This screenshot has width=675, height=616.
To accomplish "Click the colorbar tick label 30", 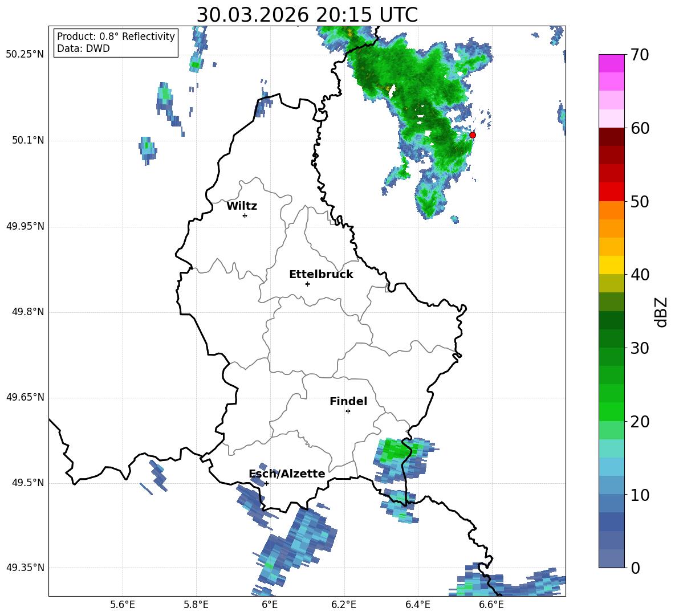I will click(x=640, y=348).
